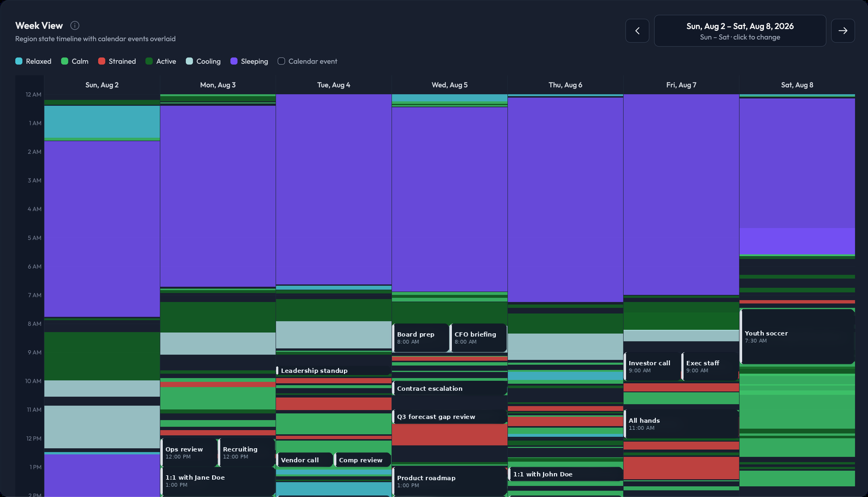868x497 pixels.
Task: Open the All hands event
Action: 681,424
